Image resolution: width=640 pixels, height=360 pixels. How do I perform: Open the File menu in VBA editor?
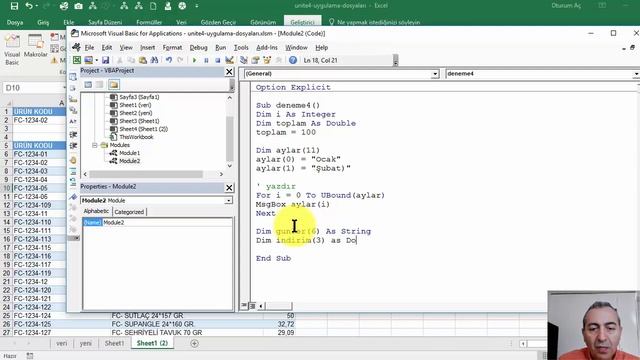point(89,48)
